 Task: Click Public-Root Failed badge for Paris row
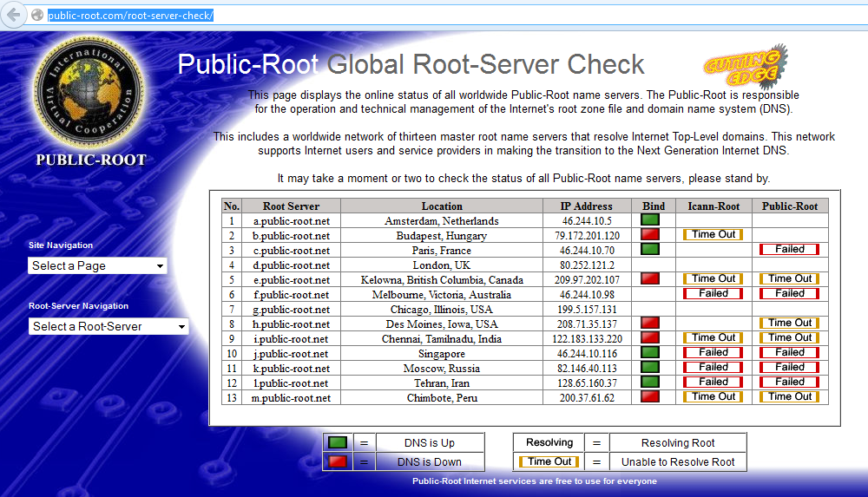[x=789, y=249]
